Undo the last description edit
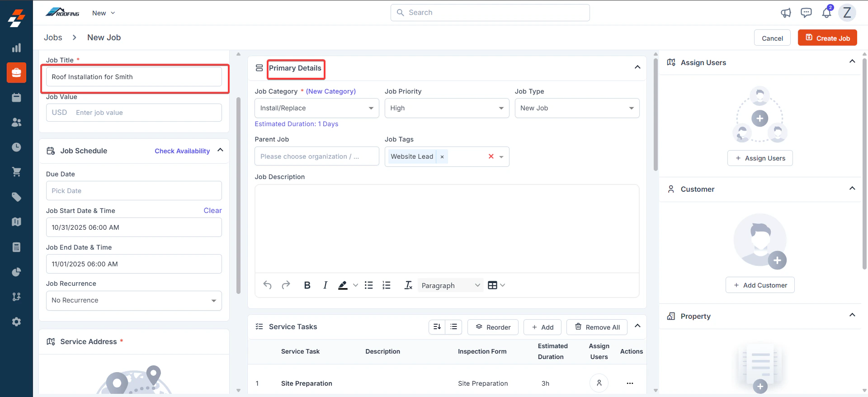Image resolution: width=868 pixels, height=397 pixels. pyautogui.click(x=268, y=285)
